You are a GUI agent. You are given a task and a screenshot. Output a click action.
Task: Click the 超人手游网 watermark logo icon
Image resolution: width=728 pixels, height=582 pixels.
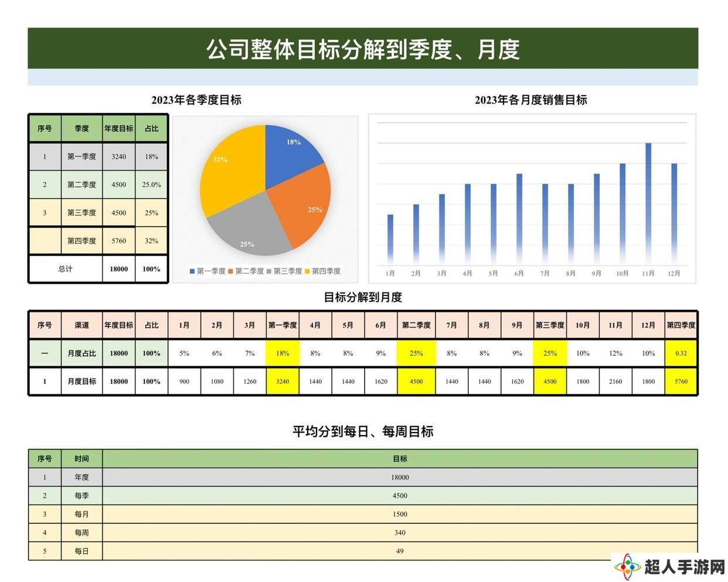point(627,567)
